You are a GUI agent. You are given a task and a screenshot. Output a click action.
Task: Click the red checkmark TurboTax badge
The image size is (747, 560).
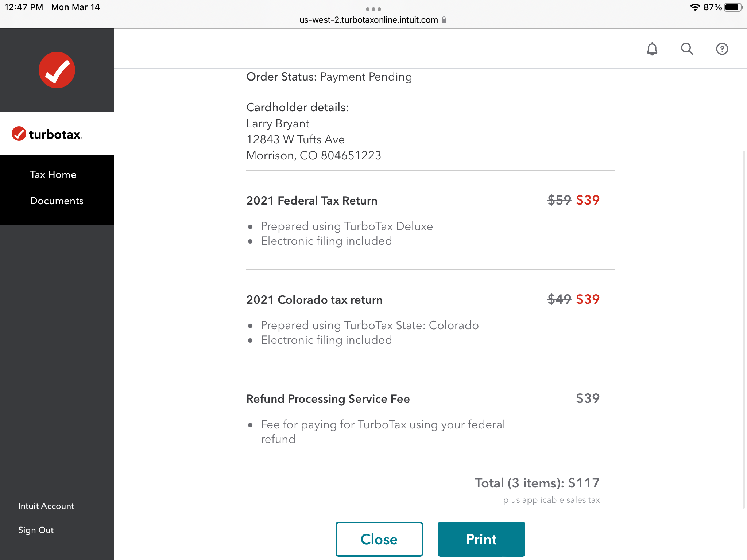point(57,70)
